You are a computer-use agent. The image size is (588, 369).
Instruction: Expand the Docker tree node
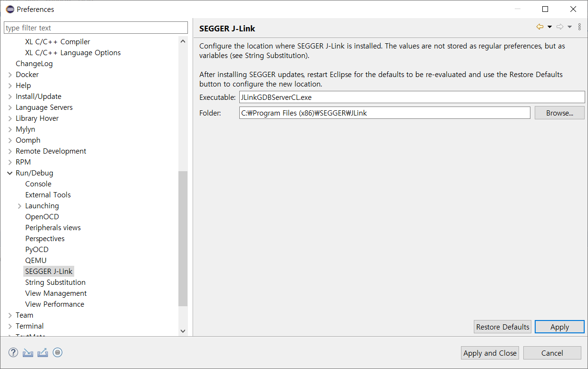pyautogui.click(x=10, y=75)
